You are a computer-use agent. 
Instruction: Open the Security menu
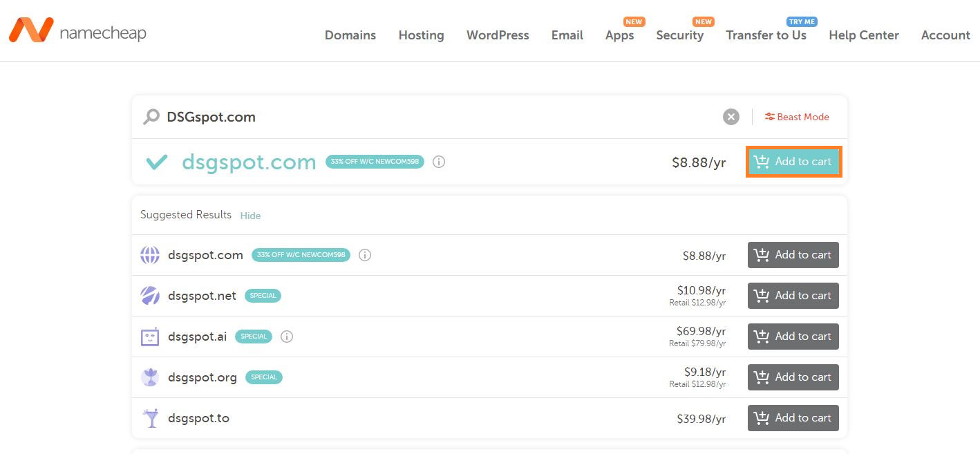pos(680,35)
